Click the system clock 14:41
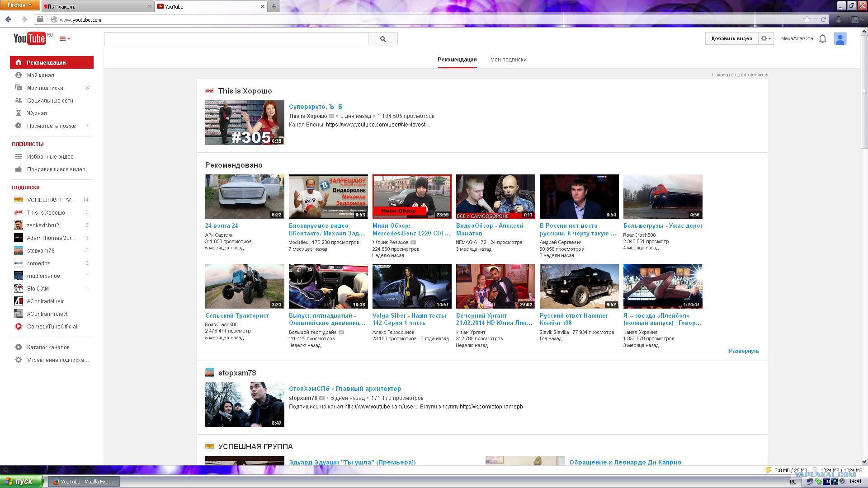Viewport: 868px width, 488px height. point(855,482)
